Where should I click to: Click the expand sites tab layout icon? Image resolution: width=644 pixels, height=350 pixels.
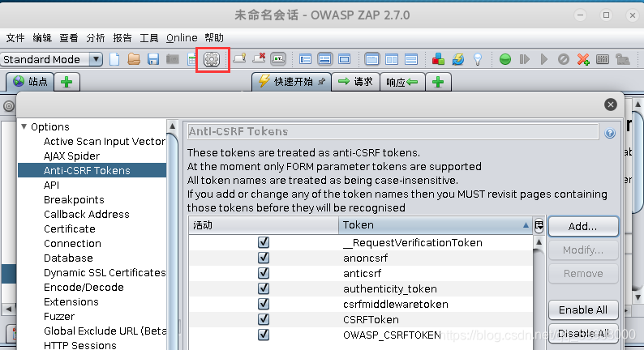click(305, 59)
